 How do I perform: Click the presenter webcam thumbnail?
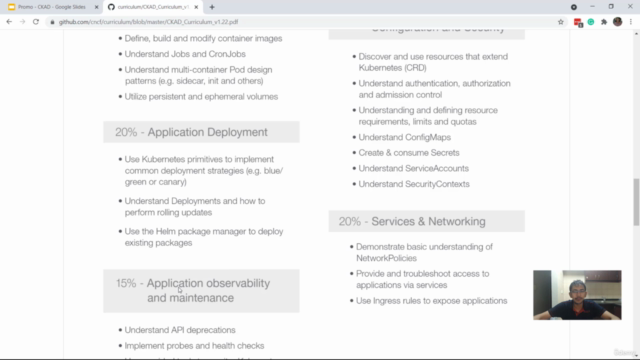click(577, 295)
